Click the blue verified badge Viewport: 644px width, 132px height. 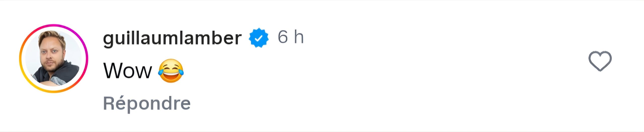259,38
